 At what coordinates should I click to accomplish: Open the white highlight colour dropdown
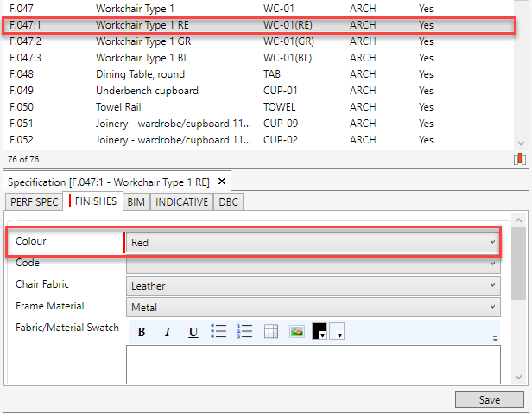point(338,332)
